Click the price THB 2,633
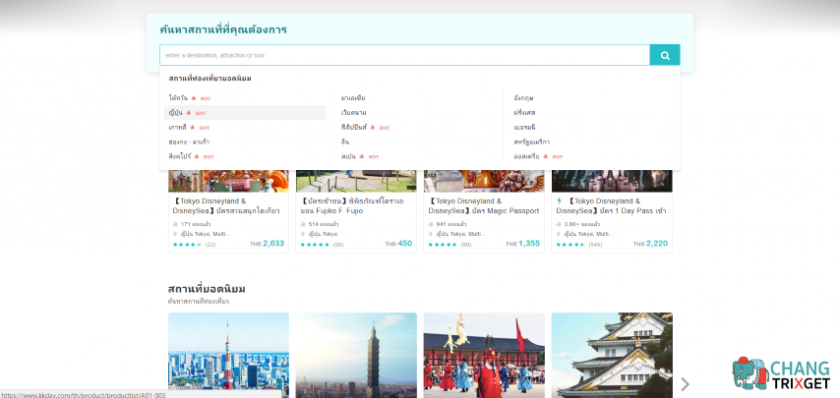Screen dimensions: 840x398 [267, 244]
